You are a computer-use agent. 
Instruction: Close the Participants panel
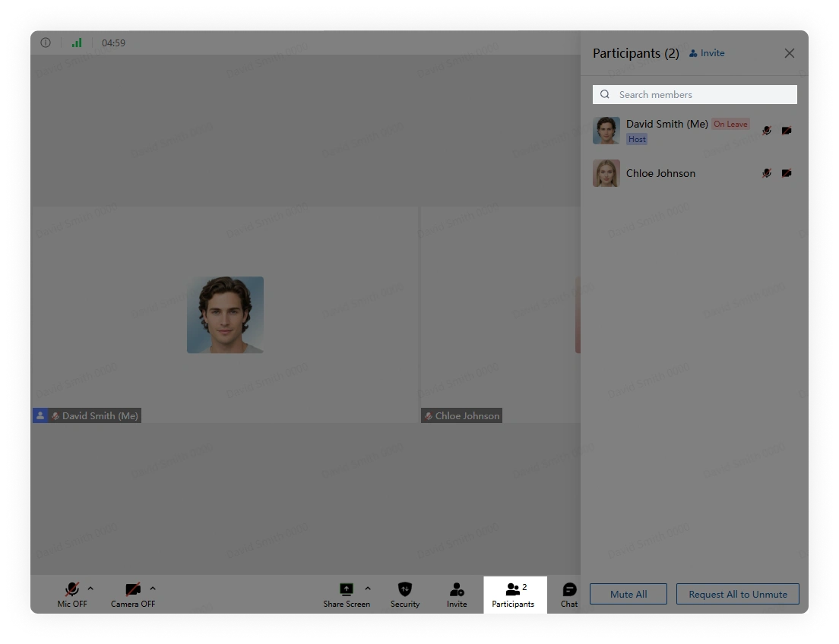point(790,53)
